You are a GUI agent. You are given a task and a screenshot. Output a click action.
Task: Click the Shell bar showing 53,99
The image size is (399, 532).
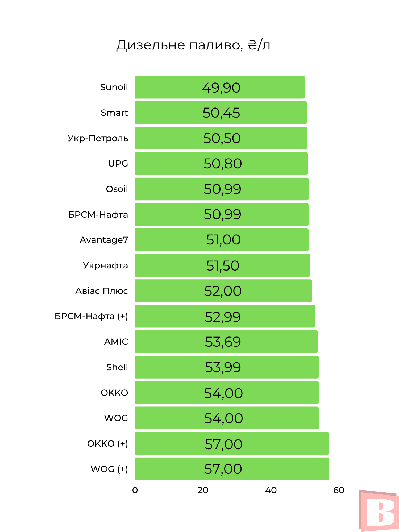pos(227,367)
